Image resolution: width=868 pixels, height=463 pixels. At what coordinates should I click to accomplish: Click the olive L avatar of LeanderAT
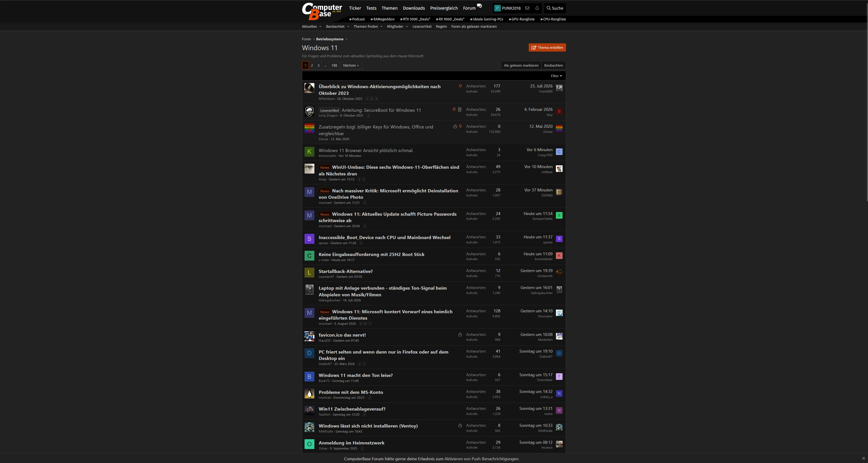[309, 272]
